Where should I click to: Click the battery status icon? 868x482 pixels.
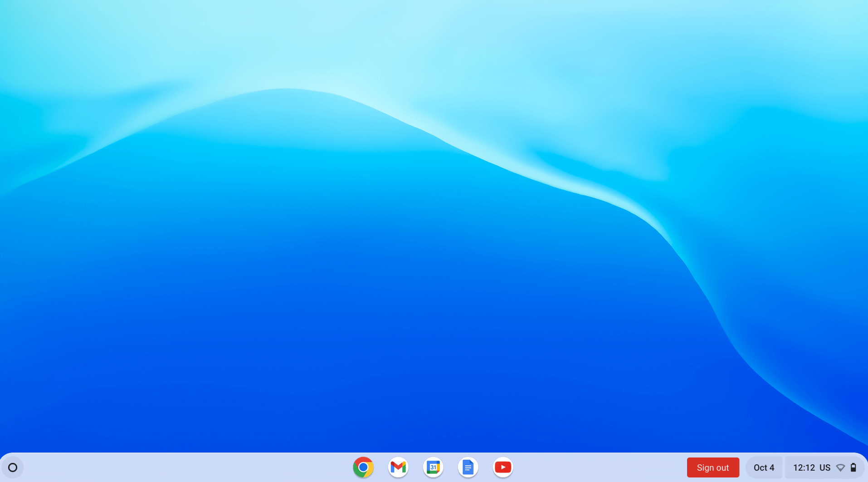coord(853,467)
